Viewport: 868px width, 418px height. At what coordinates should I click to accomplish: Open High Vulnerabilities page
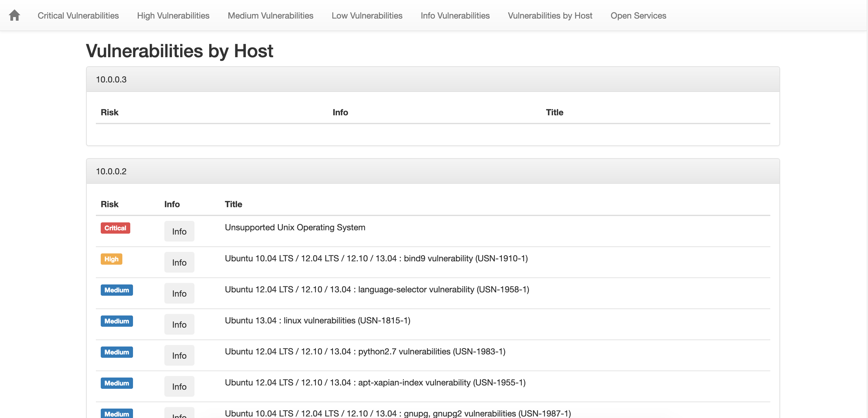tap(173, 16)
